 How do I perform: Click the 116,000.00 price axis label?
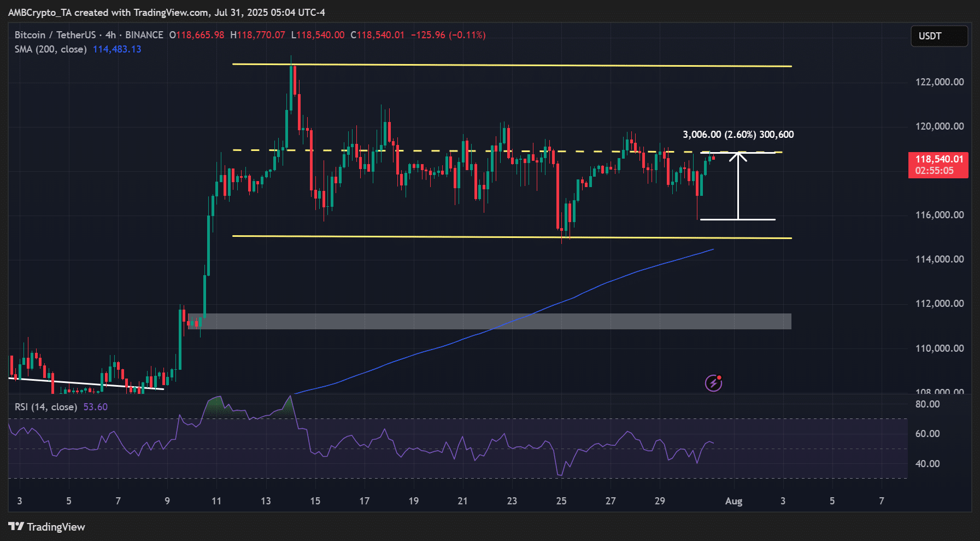pyautogui.click(x=939, y=215)
